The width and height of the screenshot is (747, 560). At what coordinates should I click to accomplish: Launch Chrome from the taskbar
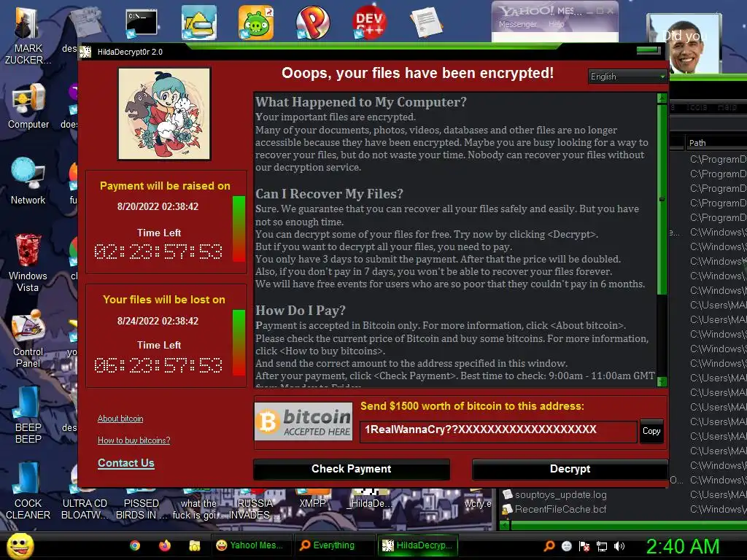135,545
